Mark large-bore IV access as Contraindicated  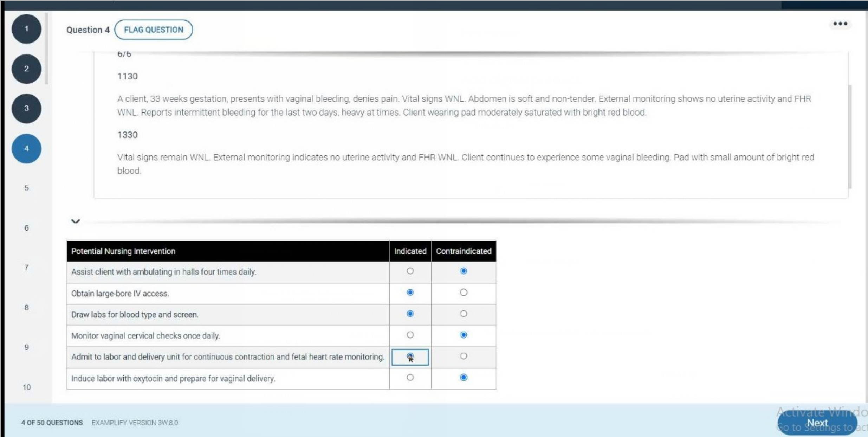click(463, 293)
